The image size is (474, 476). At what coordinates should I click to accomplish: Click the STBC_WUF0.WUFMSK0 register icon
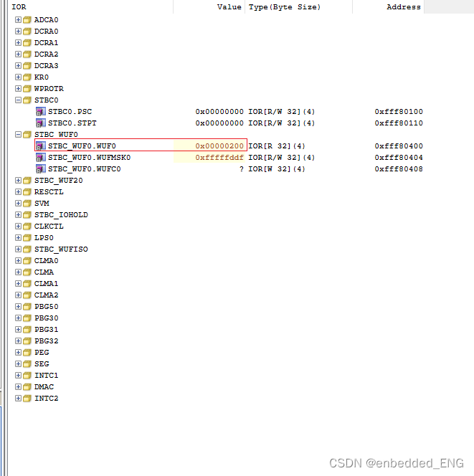(40, 158)
